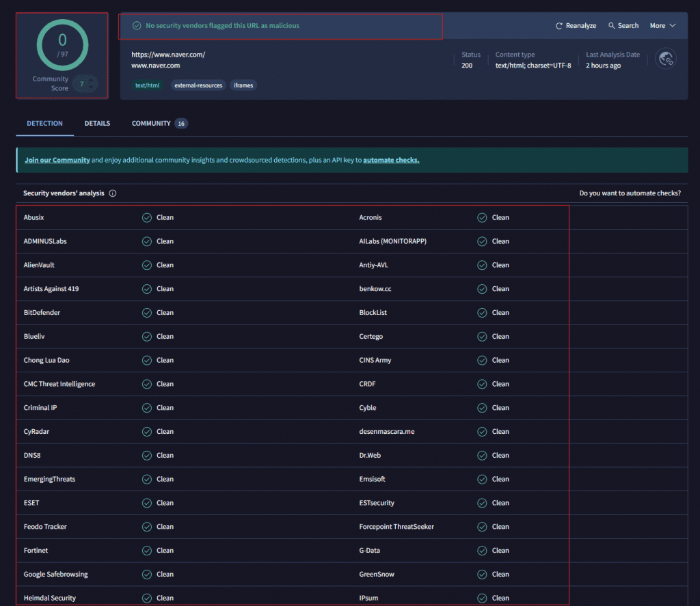This screenshot has width=700, height=606.
Task: Click the check icon in the Fortinet row
Action: pyautogui.click(x=147, y=551)
